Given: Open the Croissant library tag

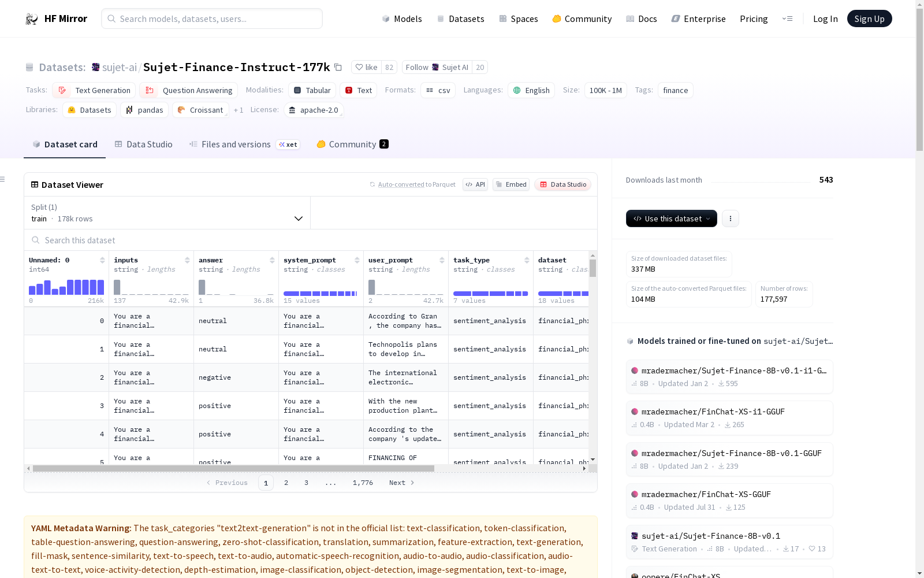Looking at the screenshot, I should coord(200,110).
